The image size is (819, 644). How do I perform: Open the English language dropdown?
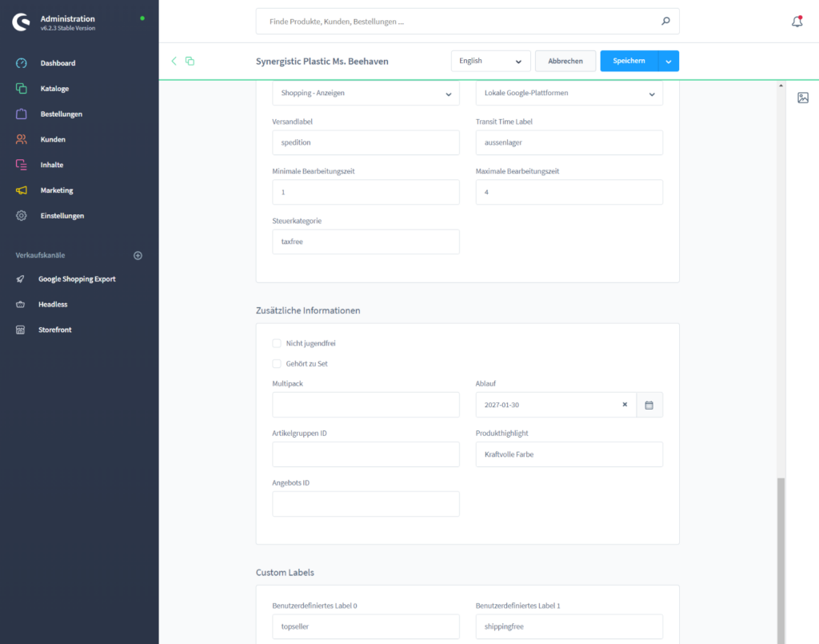[x=490, y=61]
